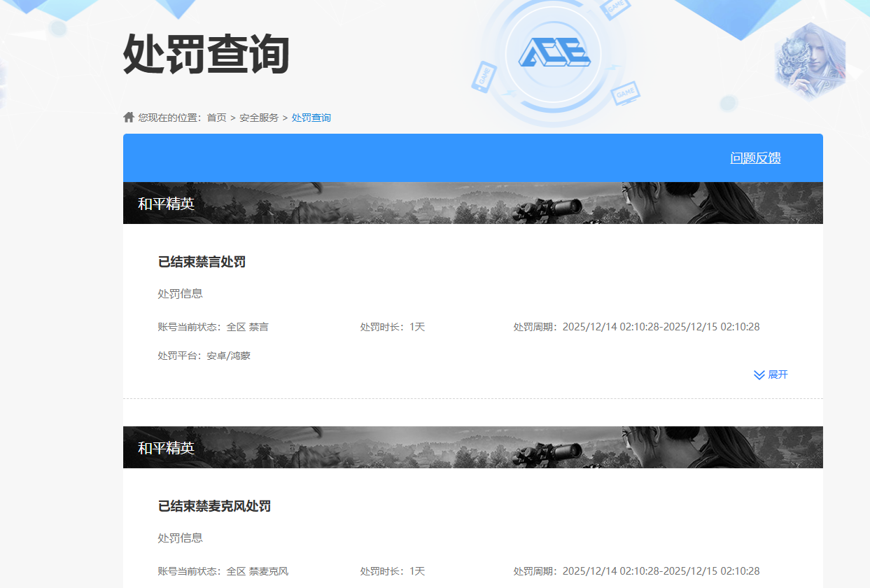Click the character avatar hexagon image
The image size is (870, 588).
[811, 62]
